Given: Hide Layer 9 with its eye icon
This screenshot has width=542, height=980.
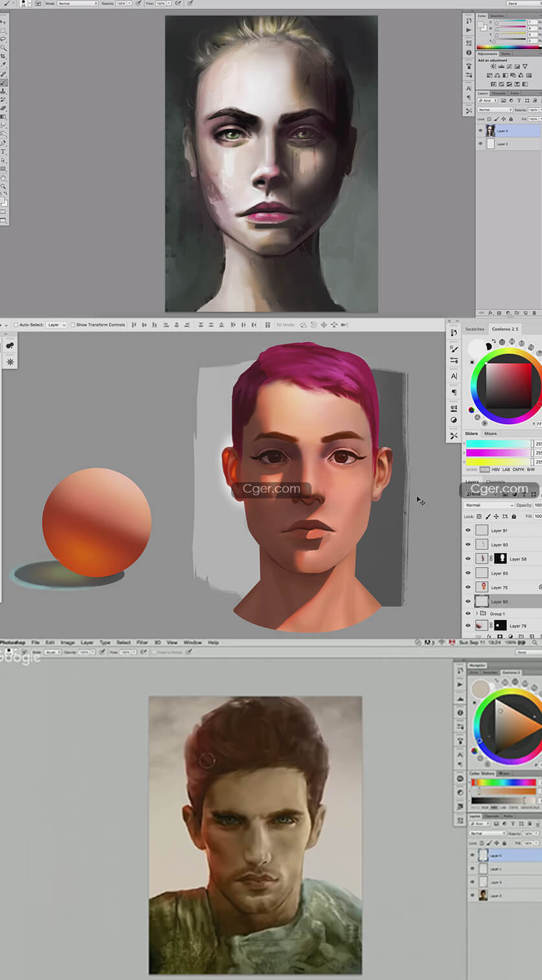Looking at the screenshot, I should [x=480, y=131].
